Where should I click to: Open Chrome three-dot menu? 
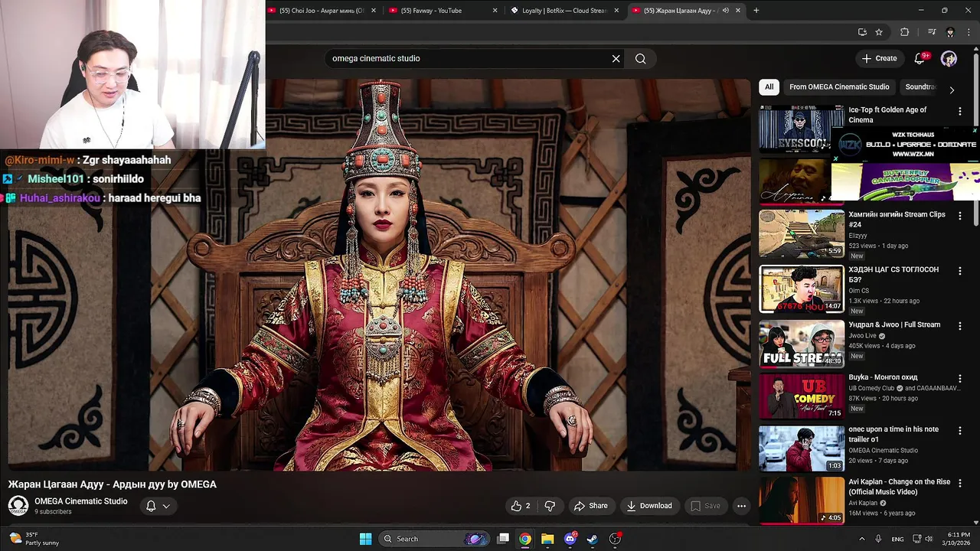point(969,32)
